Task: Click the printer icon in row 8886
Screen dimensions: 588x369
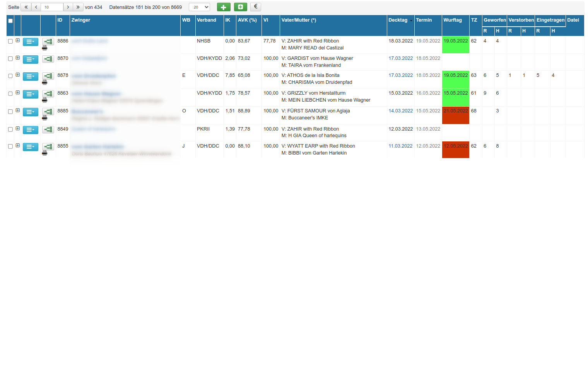Action: click(44, 48)
